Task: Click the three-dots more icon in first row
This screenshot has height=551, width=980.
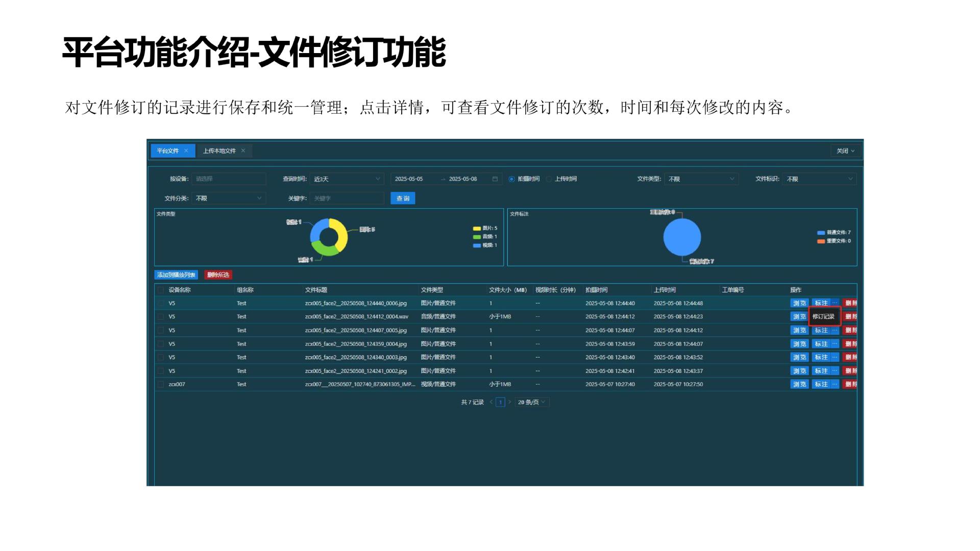Action: click(x=835, y=303)
